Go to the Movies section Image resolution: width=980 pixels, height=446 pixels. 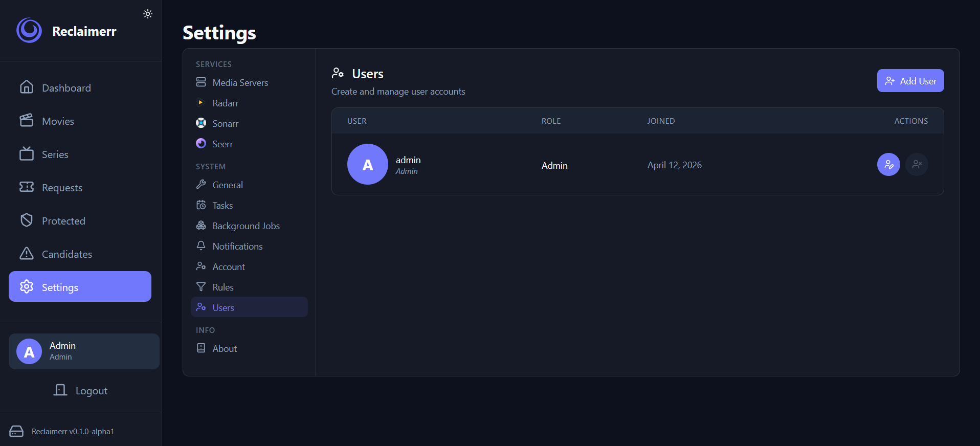(80, 121)
